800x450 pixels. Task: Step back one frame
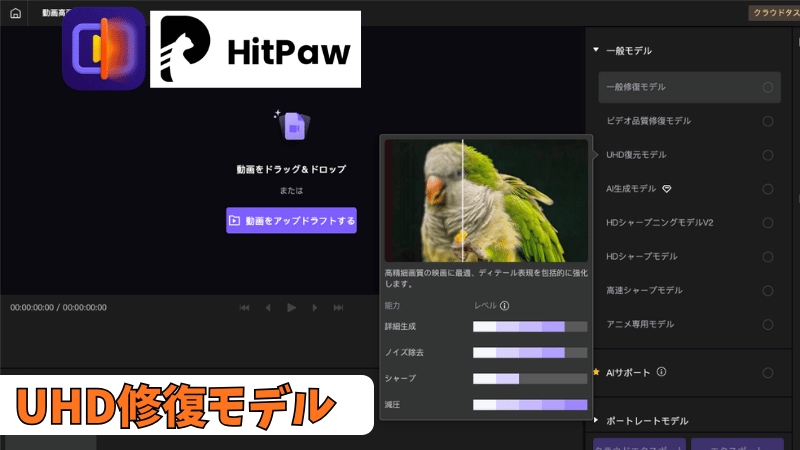coord(268,308)
